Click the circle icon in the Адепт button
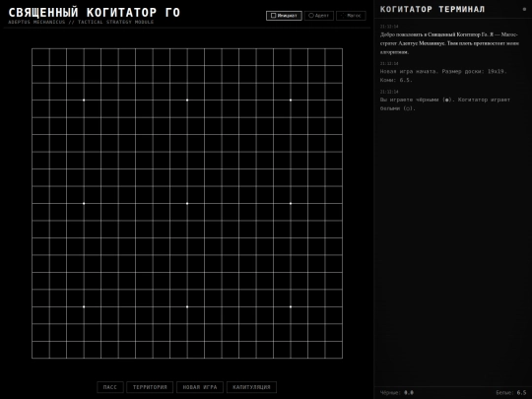The image size is (532, 399). pos(310,16)
